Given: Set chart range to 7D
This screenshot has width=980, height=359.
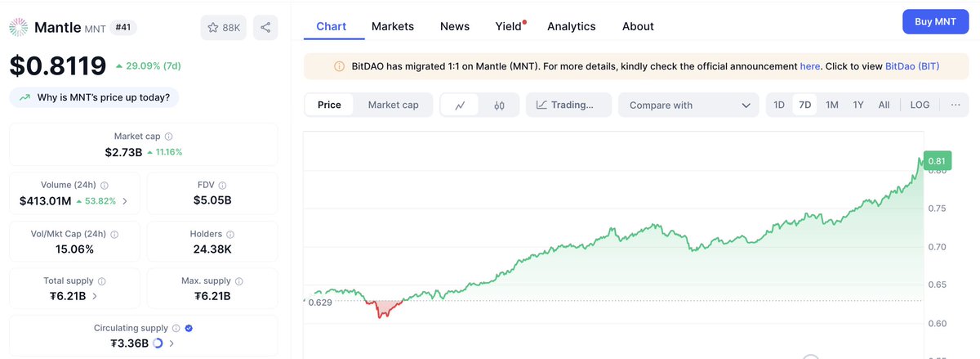Looking at the screenshot, I should click(x=805, y=105).
